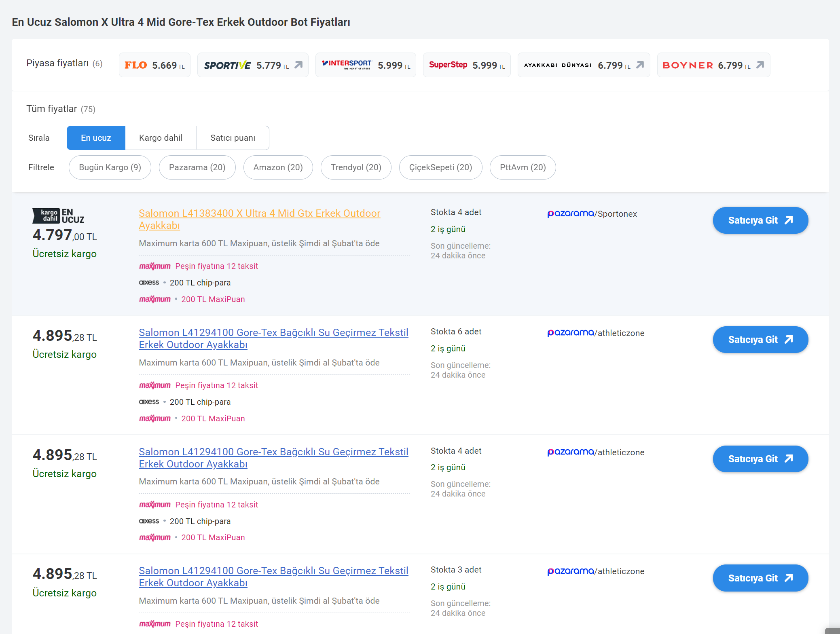
Task: Click Maximum logo beside 200 TL MaxiPuan, Sportonex
Action: coord(155,299)
